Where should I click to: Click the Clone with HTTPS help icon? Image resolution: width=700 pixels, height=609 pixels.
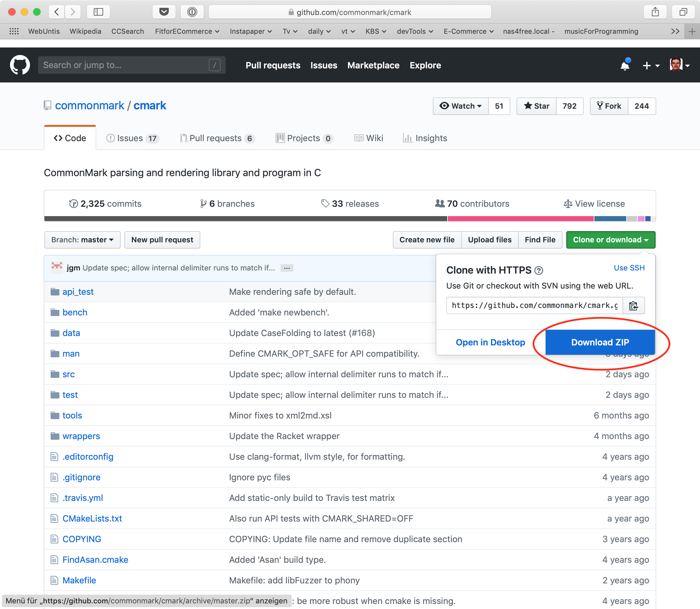click(x=539, y=270)
